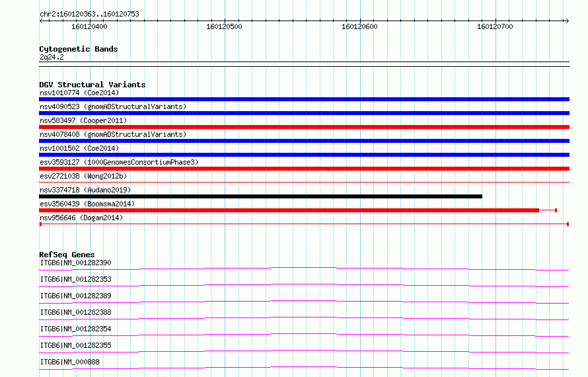Screen dimensions: 588x377
Task: Open transcript ITGB6|NM_000888 label
Action: pos(69,362)
